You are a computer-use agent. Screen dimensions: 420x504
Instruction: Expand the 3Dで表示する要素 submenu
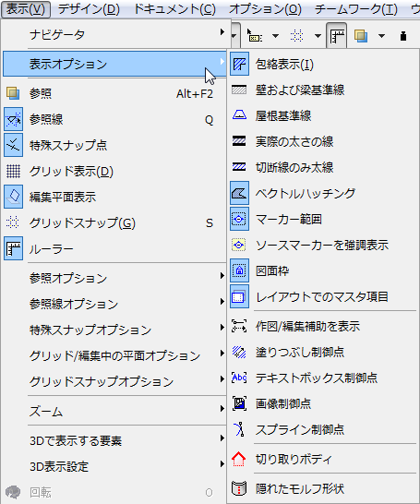coord(115,440)
